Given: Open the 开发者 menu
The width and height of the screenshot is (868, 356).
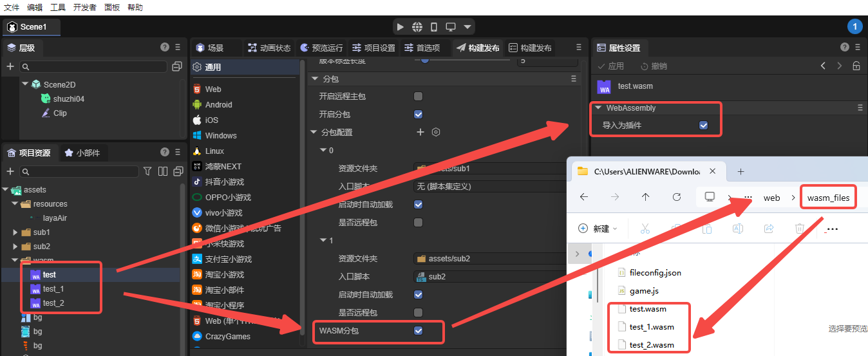Looking at the screenshot, I should coord(85,8).
